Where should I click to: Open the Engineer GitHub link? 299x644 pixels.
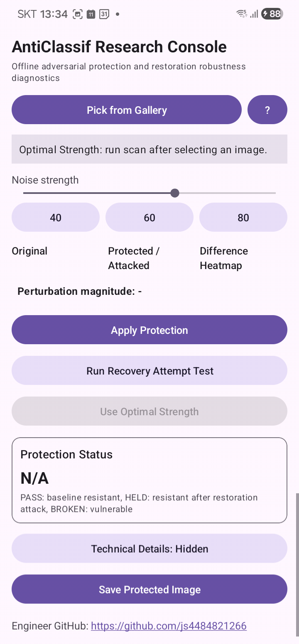click(x=169, y=626)
